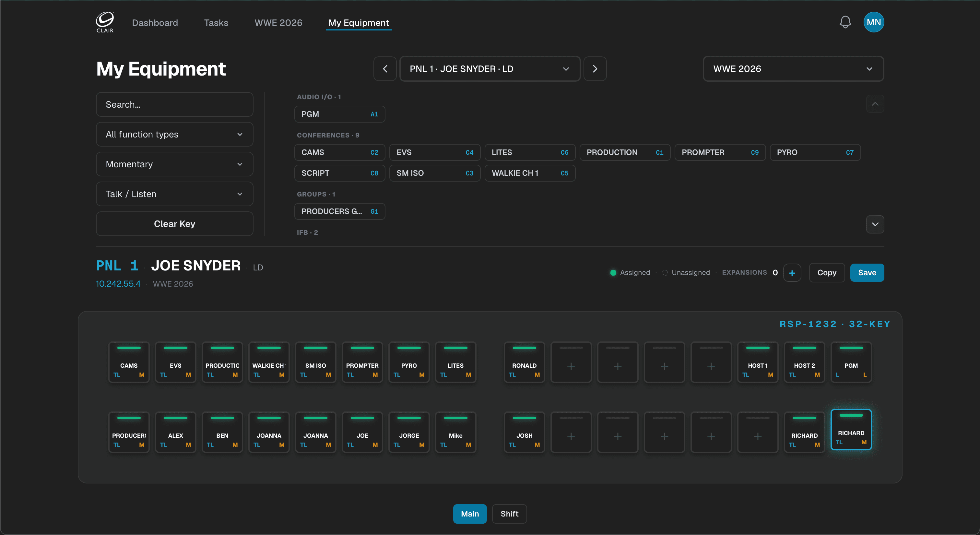980x535 pixels.
Task: Select the PROMPTER C9 conference chip
Action: [x=720, y=153]
